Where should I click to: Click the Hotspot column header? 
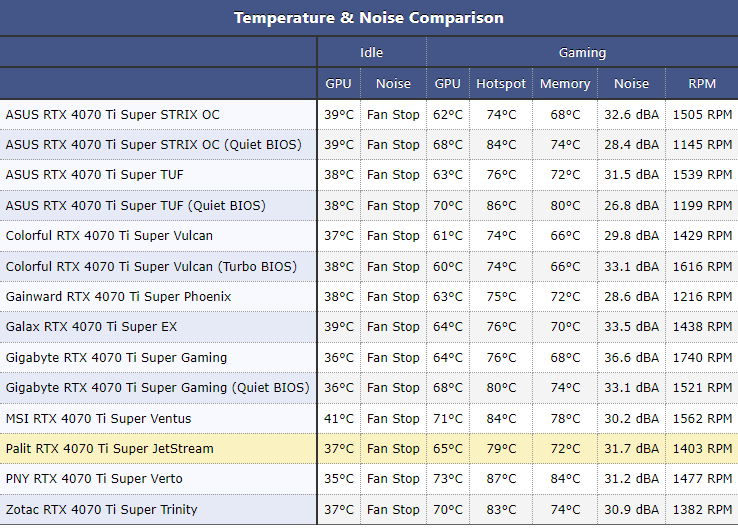[x=501, y=84]
